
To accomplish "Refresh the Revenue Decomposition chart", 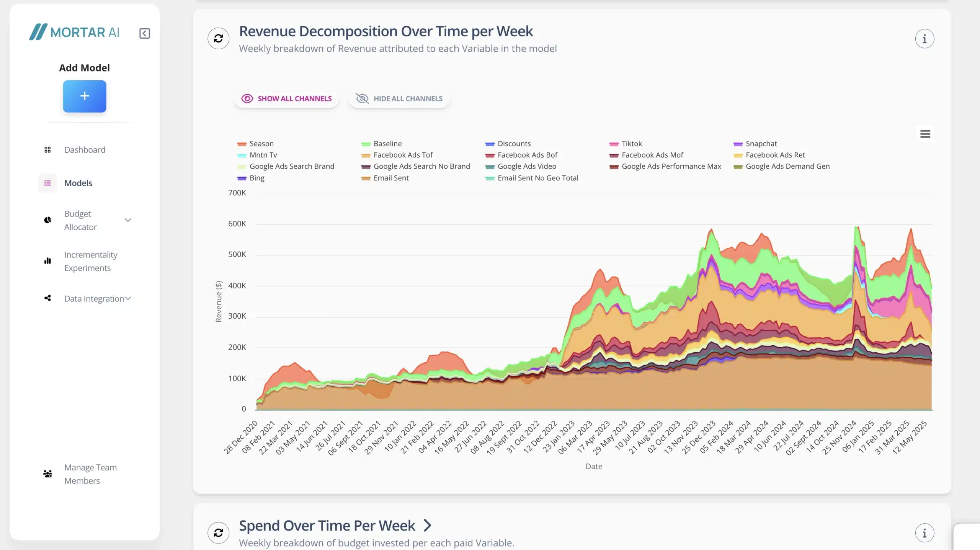I will point(218,38).
